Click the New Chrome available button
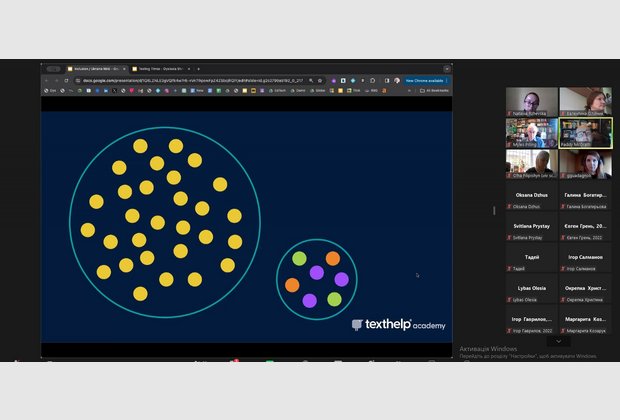The image size is (620, 420). click(x=424, y=80)
